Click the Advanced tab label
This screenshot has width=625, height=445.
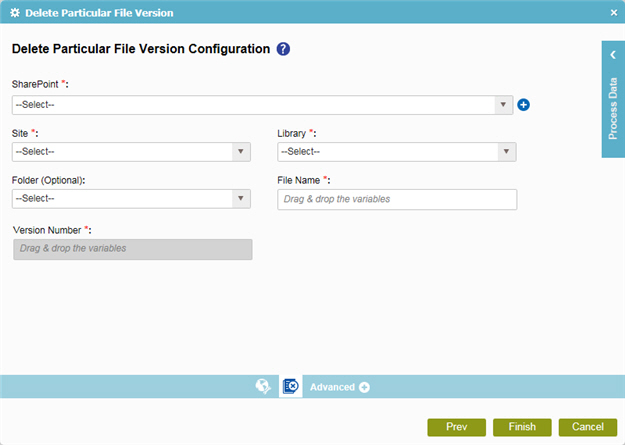[x=332, y=387]
